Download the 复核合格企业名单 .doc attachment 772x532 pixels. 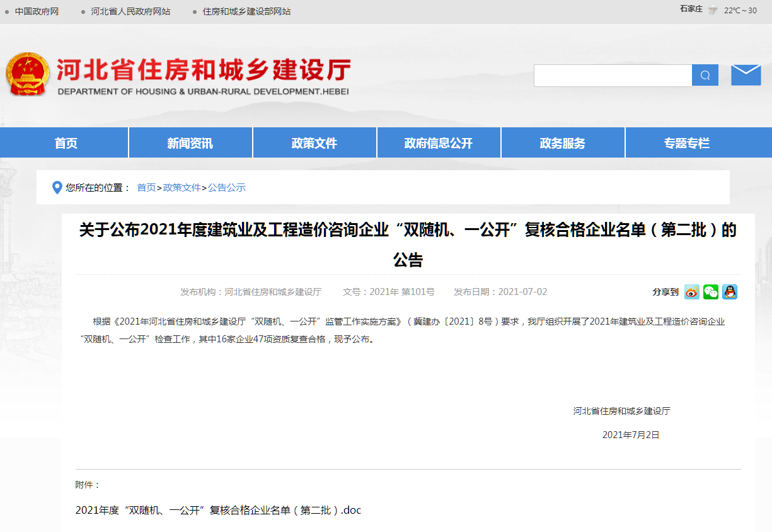click(x=218, y=510)
